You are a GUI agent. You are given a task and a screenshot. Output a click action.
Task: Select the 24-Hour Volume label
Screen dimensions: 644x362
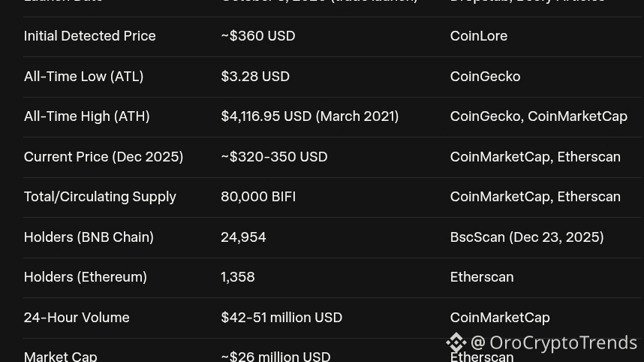[77, 318]
